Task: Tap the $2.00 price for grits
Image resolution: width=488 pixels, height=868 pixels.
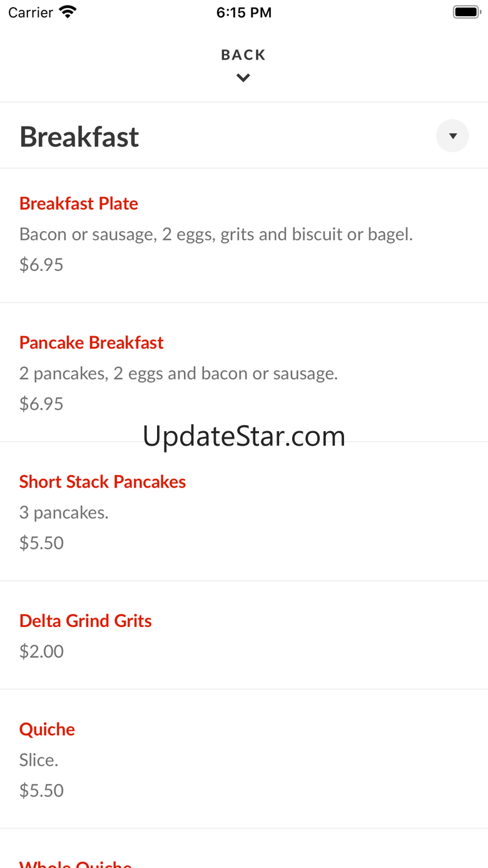Action: click(x=41, y=651)
